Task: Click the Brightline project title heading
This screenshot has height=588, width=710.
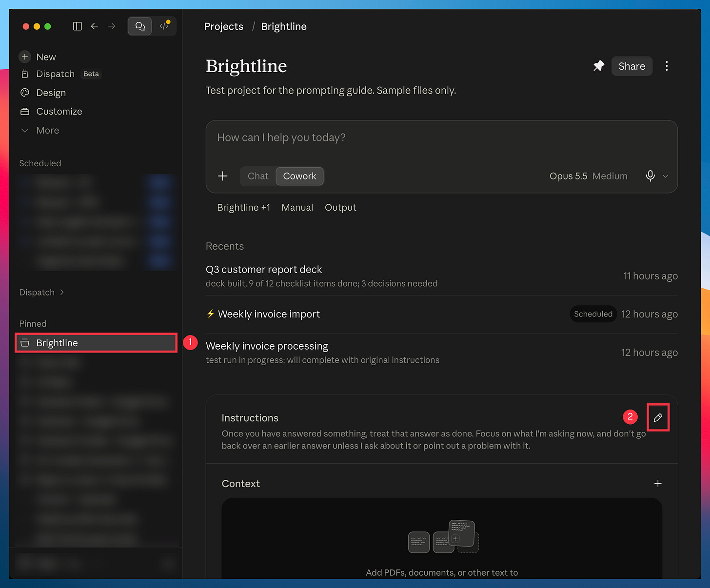Action: tap(246, 66)
